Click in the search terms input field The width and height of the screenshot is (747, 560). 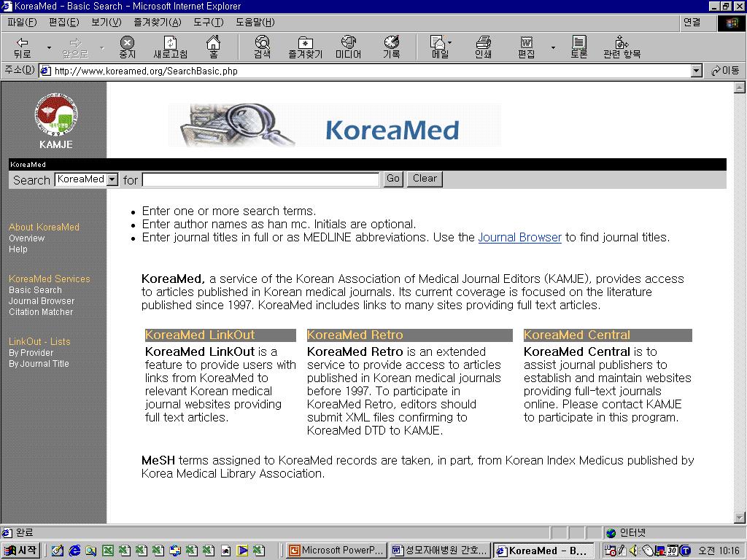coord(260,179)
